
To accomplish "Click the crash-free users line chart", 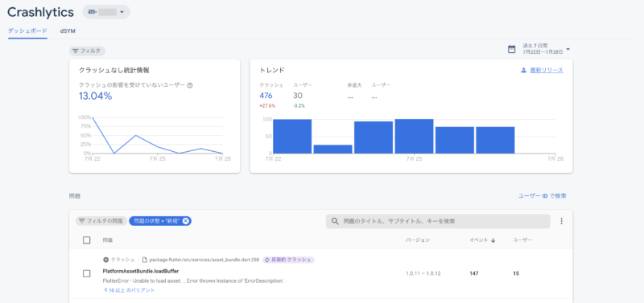I will point(157,136).
